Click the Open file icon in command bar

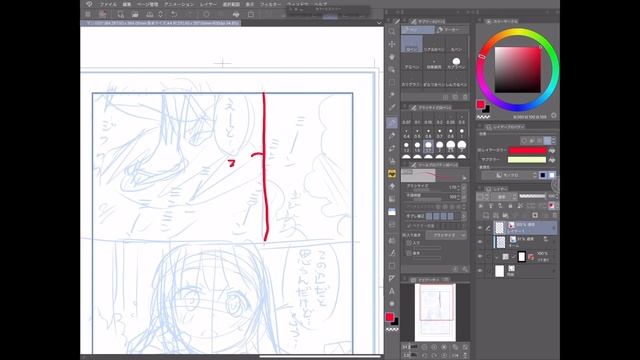click(135, 15)
